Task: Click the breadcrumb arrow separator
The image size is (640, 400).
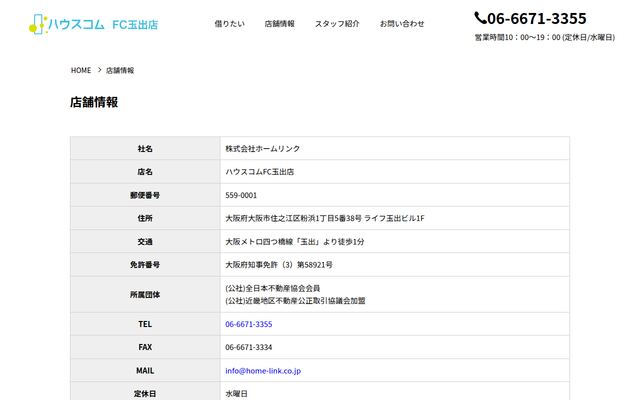Action: (99, 70)
